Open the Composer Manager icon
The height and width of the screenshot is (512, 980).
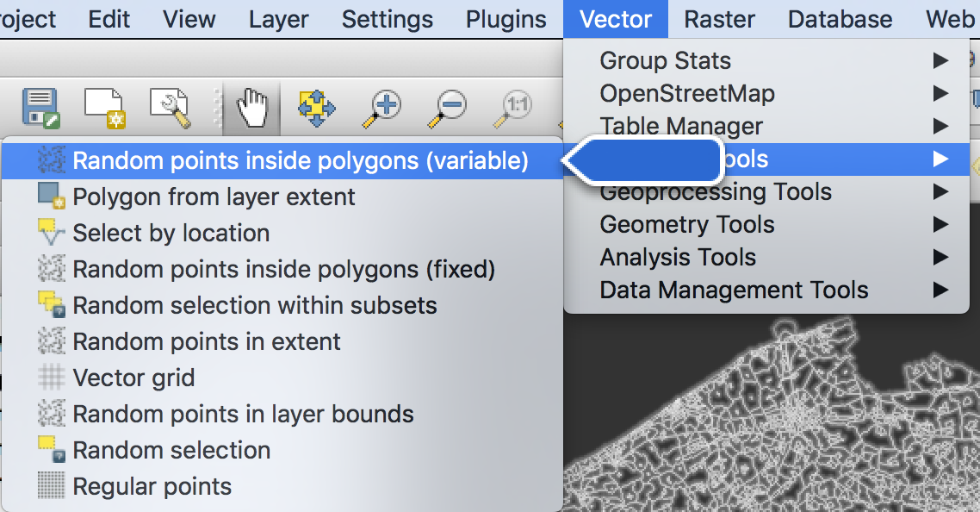pyautogui.click(x=170, y=108)
